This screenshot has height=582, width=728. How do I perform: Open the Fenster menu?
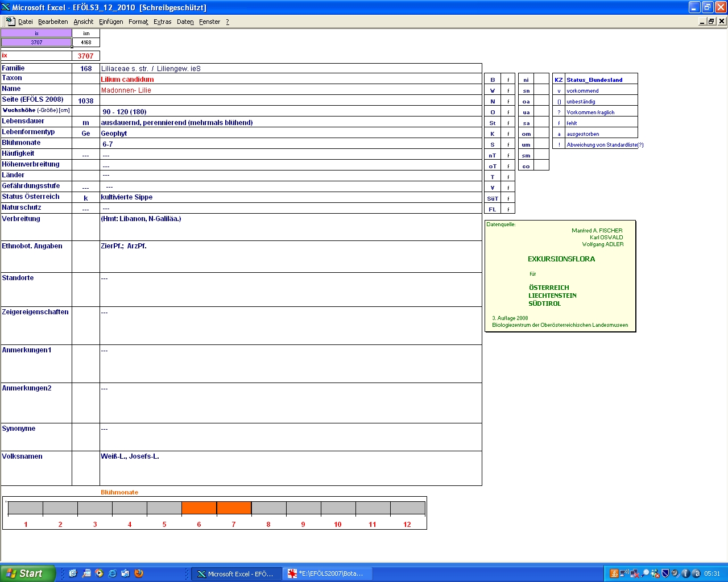(x=209, y=22)
